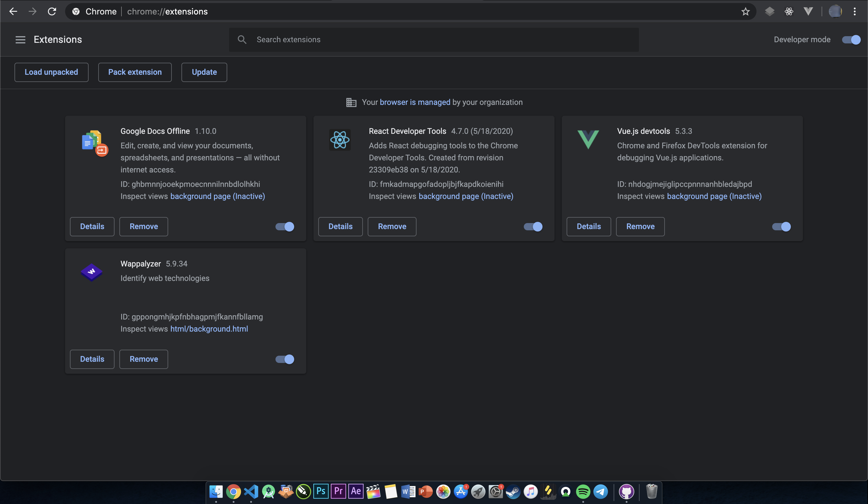Launch Android Studio from the dock

[x=268, y=492]
